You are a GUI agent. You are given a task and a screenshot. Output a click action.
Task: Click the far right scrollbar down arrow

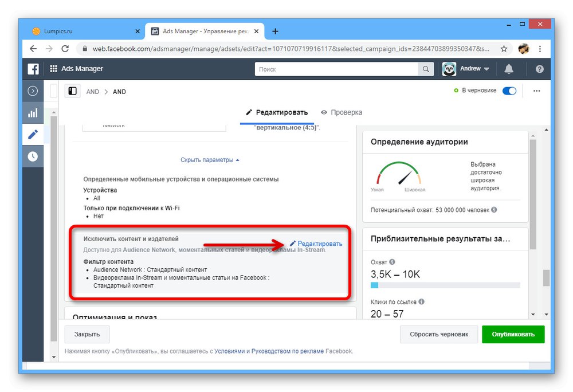[x=546, y=314]
